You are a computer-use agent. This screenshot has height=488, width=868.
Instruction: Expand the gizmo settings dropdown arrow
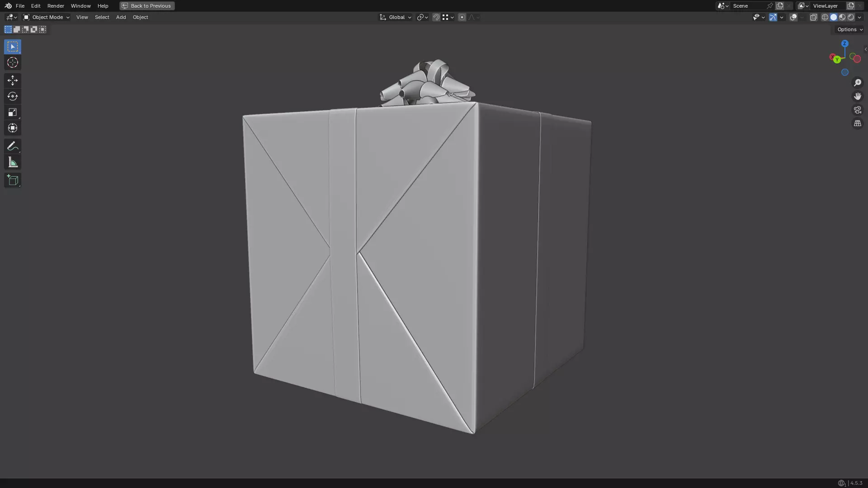point(782,17)
